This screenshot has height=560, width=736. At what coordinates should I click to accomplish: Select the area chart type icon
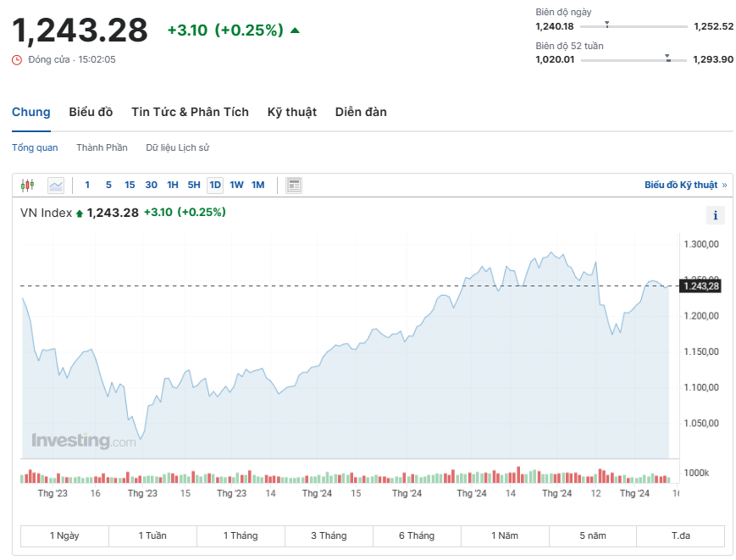(56, 185)
